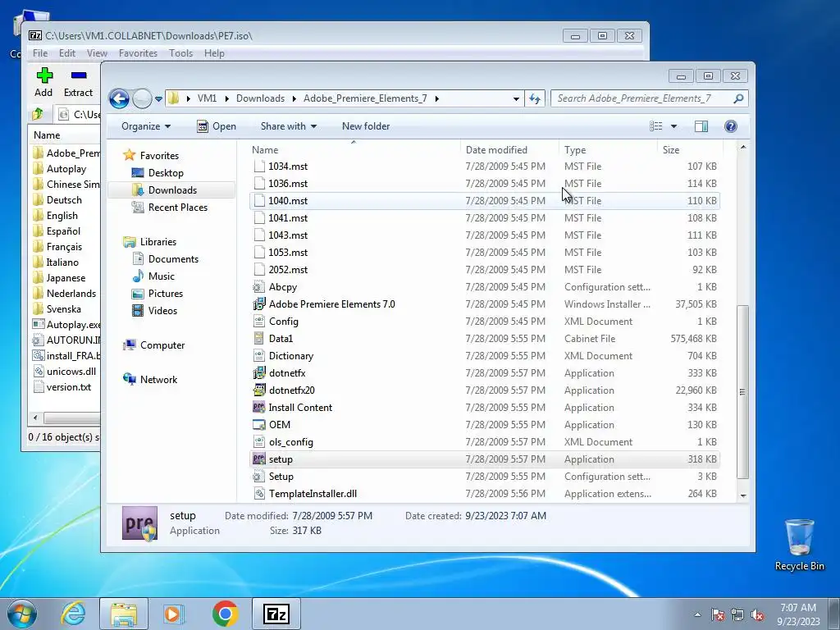Click the Extract button in 7-Zip
The width and height of the screenshot is (840, 630).
coord(78,82)
